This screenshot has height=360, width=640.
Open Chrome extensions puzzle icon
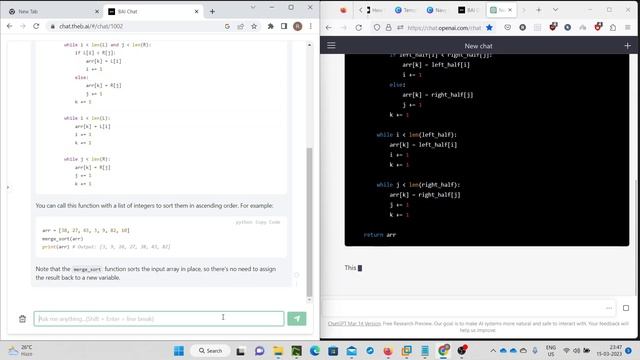270,26
